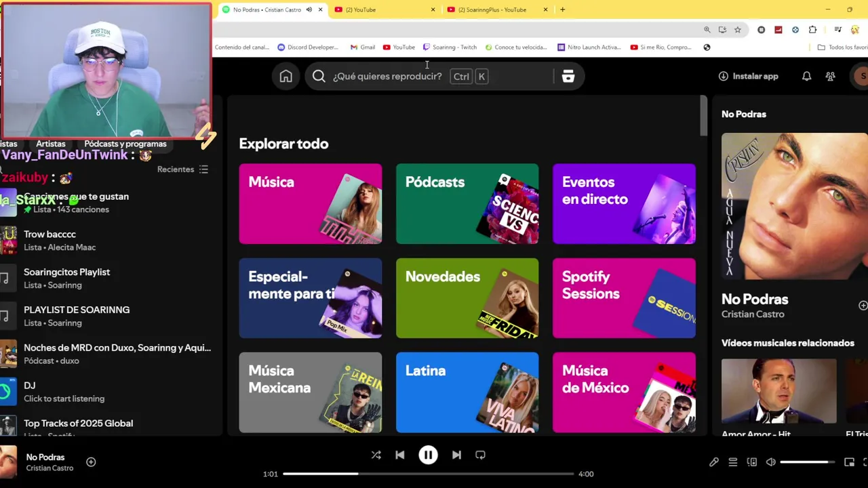The height and width of the screenshot is (488, 868).
Task: Open Discord Developer bookmark
Action: tap(308, 47)
